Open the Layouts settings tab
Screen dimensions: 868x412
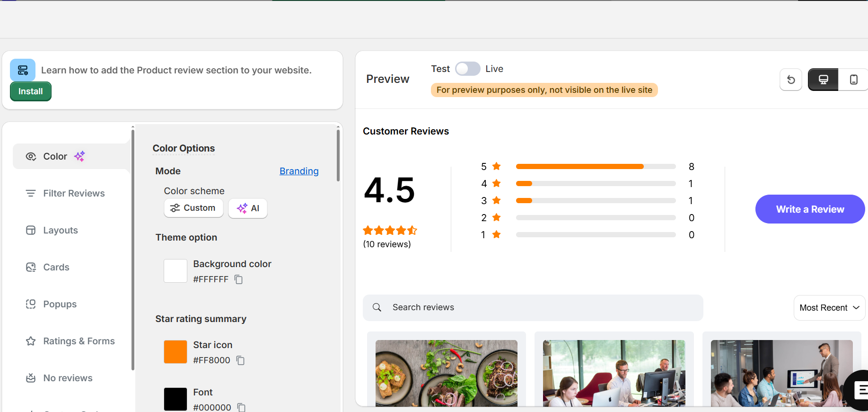60,230
